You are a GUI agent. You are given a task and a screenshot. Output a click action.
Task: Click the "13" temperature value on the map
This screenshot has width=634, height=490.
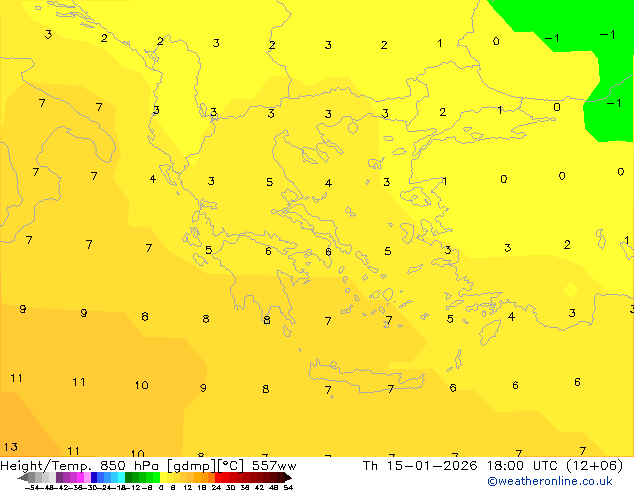pos(11,447)
